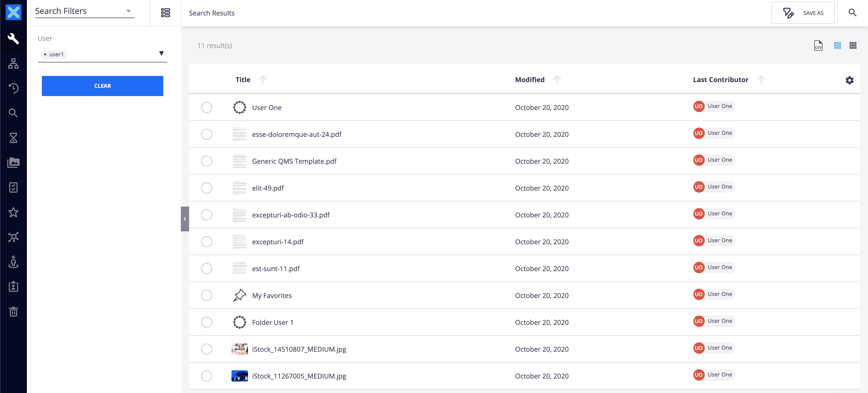This screenshot has height=393, width=868.
Task: Open the favorites star icon
Action: (13, 213)
